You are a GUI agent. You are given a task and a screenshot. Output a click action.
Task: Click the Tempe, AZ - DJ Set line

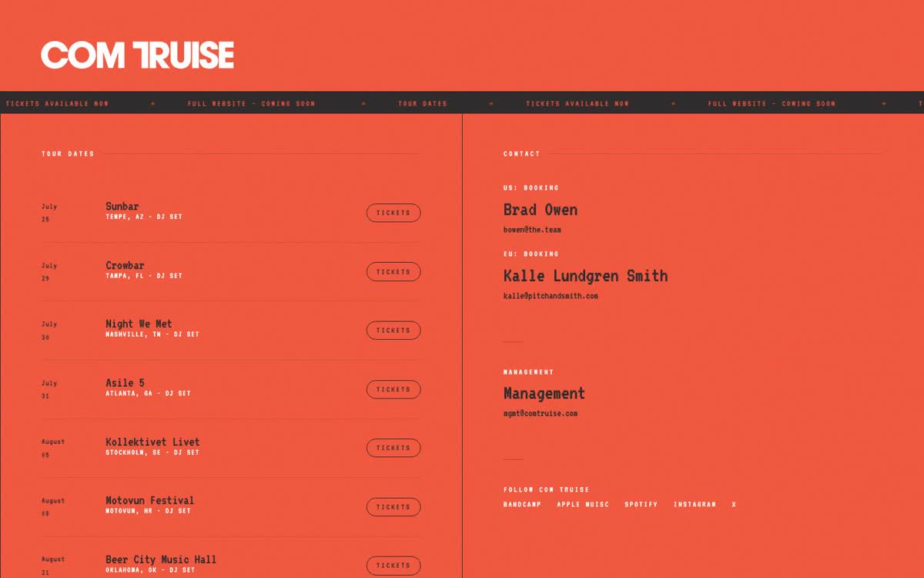point(144,217)
